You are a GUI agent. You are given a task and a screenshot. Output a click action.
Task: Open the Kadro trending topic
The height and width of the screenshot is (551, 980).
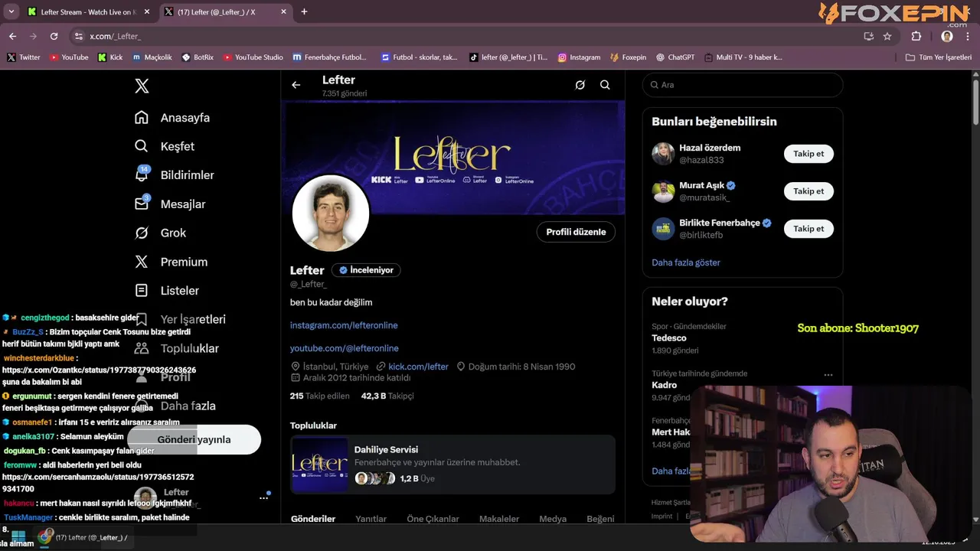coord(743,385)
